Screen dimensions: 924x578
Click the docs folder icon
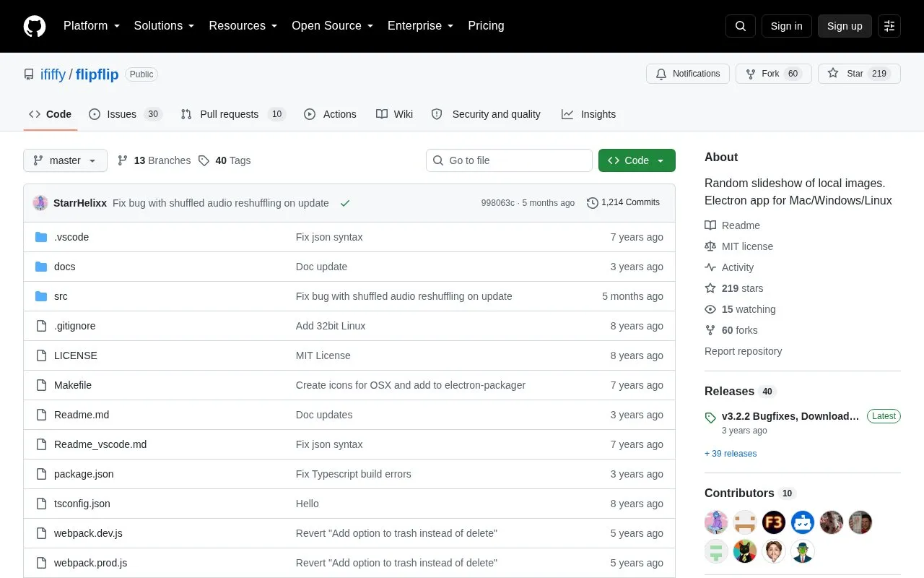[x=41, y=267]
